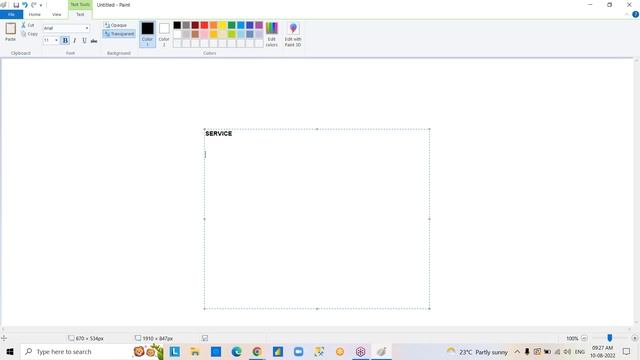Toggle Italic text formatting
640x360 pixels.
click(x=75, y=40)
